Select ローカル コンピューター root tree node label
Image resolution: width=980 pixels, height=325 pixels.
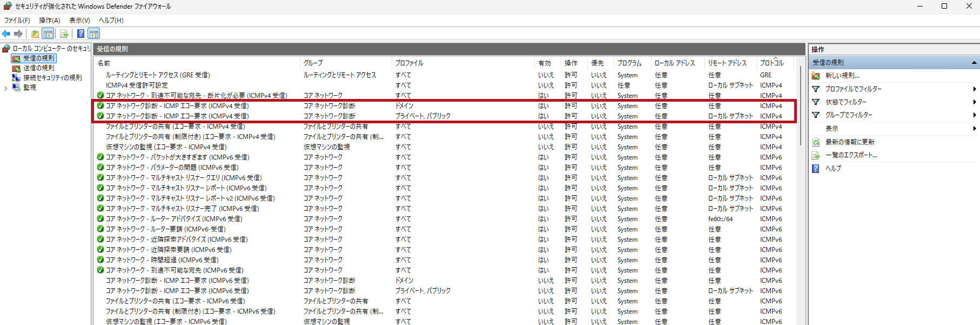click(x=51, y=49)
